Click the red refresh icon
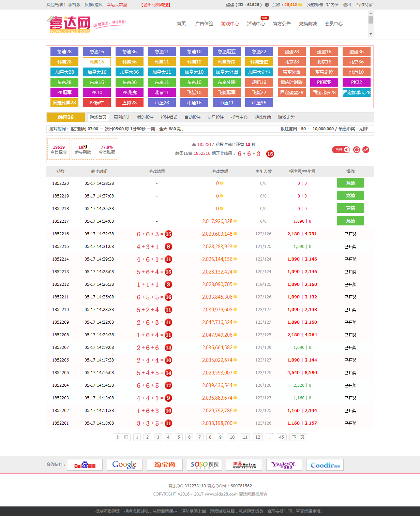The width and height of the screenshot is (420, 516). click(357, 150)
